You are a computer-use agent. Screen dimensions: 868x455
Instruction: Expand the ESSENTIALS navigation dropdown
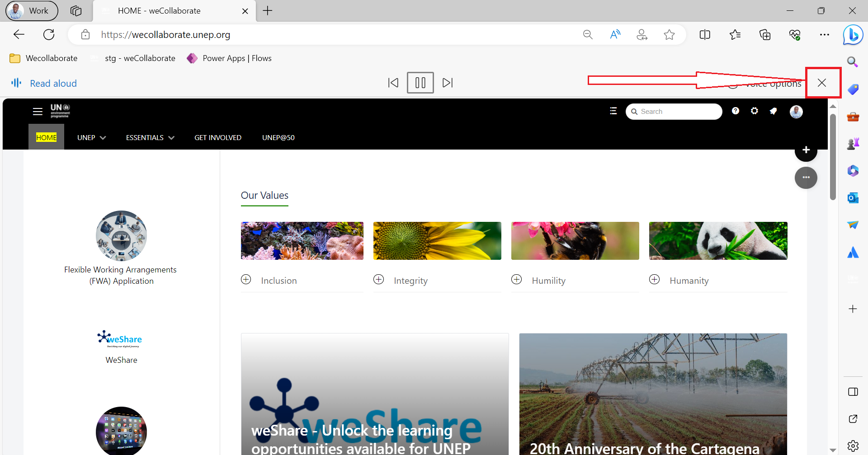tap(150, 137)
